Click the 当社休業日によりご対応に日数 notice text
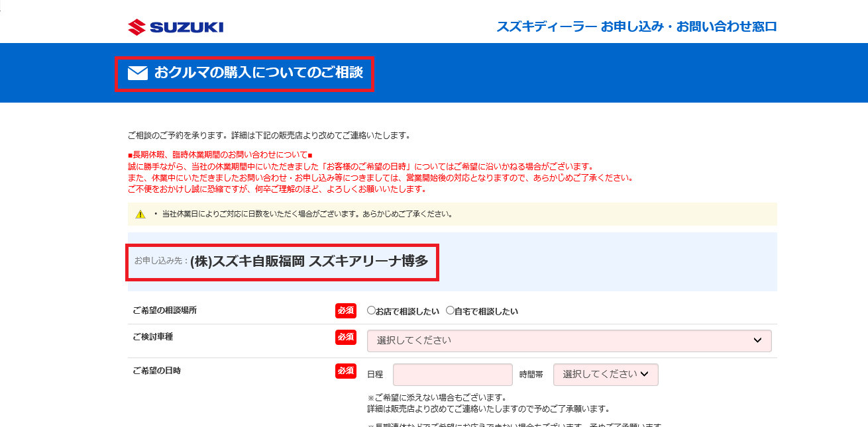 click(307, 214)
